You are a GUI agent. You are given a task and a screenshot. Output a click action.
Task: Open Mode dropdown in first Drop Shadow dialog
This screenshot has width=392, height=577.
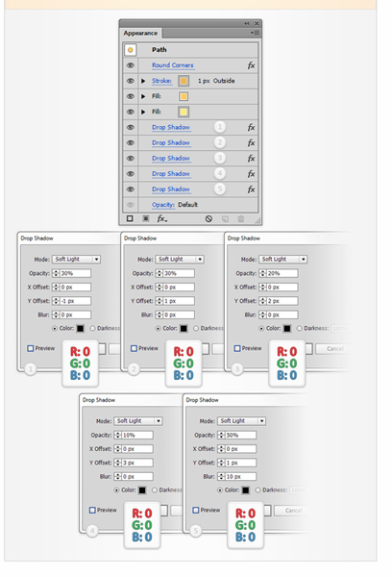click(77, 259)
